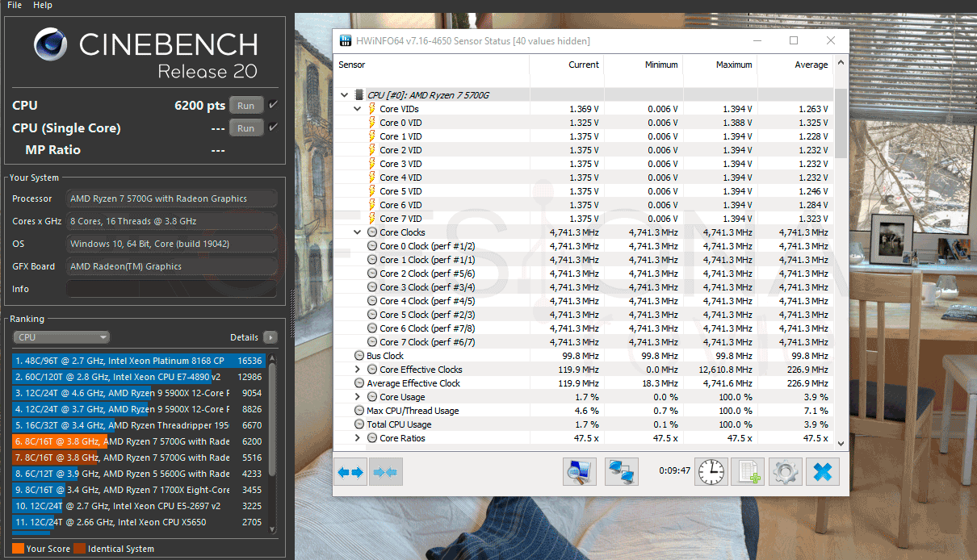
Task: Run the CPU multi-core benchmark
Action: (246, 106)
